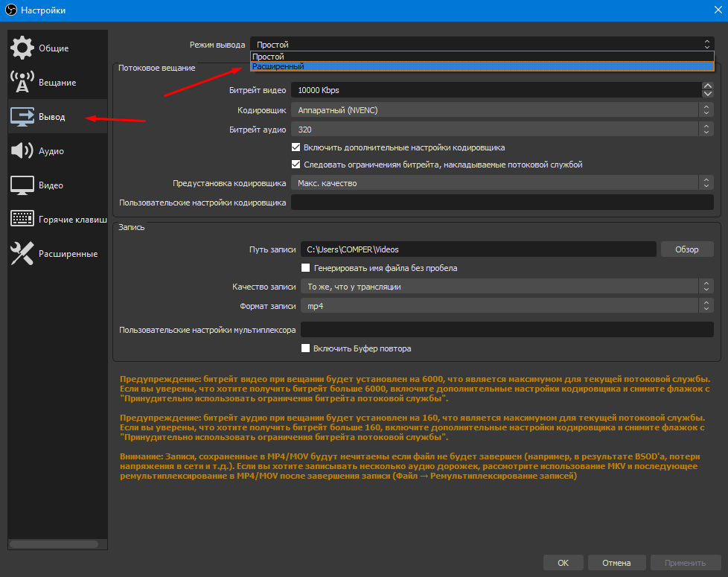Confirm settings with OK button

coord(563,563)
